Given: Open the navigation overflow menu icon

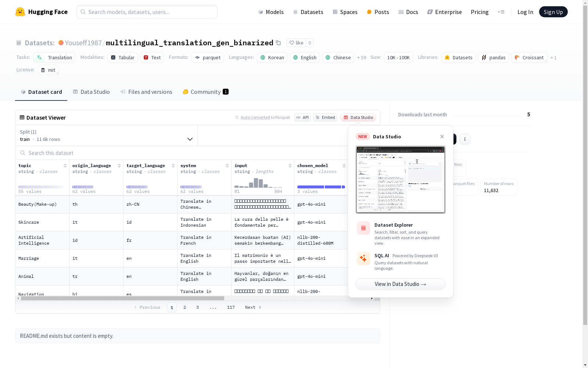Looking at the screenshot, I should coord(501,12).
